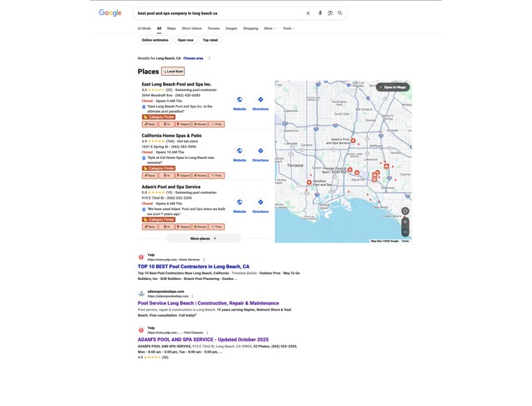Click the Local Scan button beside Places
The image size is (532, 406).
pos(173,71)
